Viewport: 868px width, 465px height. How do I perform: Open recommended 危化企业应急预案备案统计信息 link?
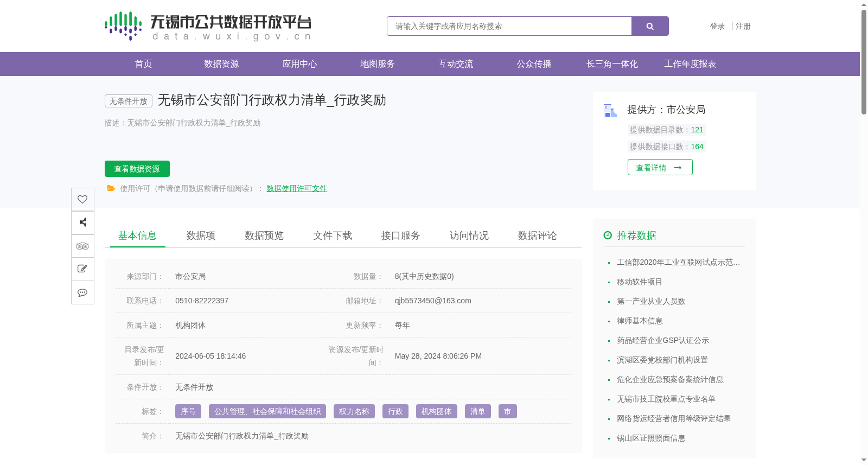pyautogui.click(x=670, y=379)
